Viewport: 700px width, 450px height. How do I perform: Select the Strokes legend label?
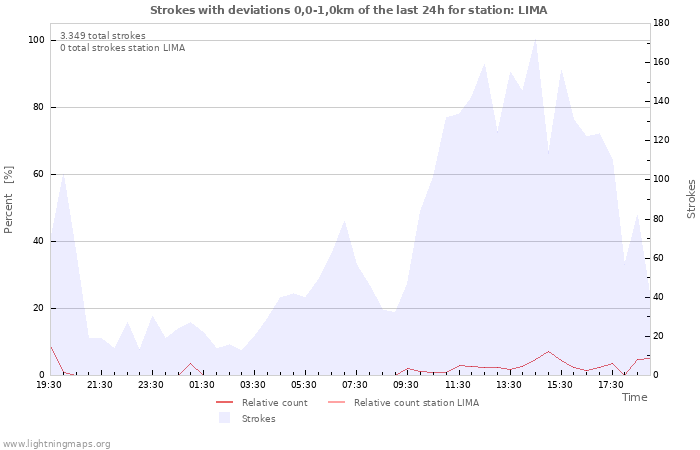point(258,418)
